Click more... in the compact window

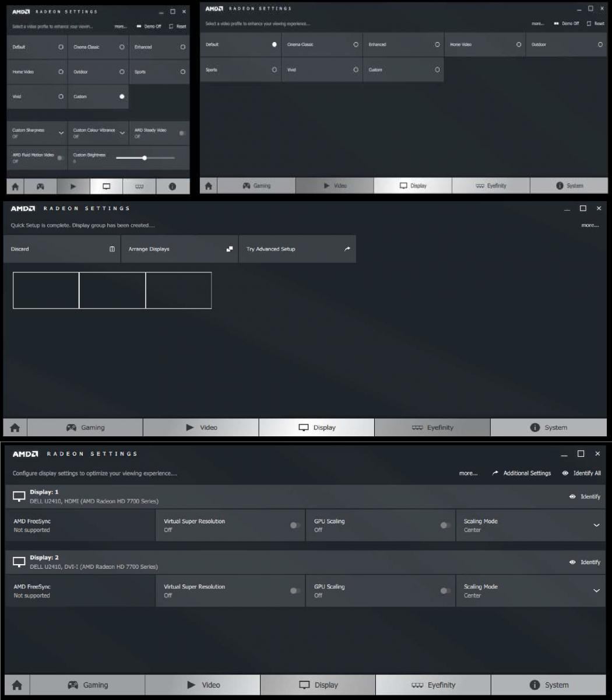point(121,26)
